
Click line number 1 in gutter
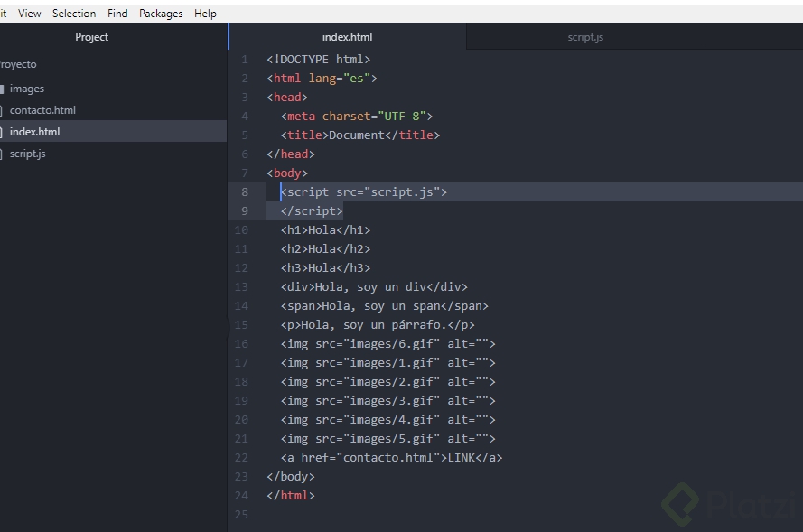[245, 60]
